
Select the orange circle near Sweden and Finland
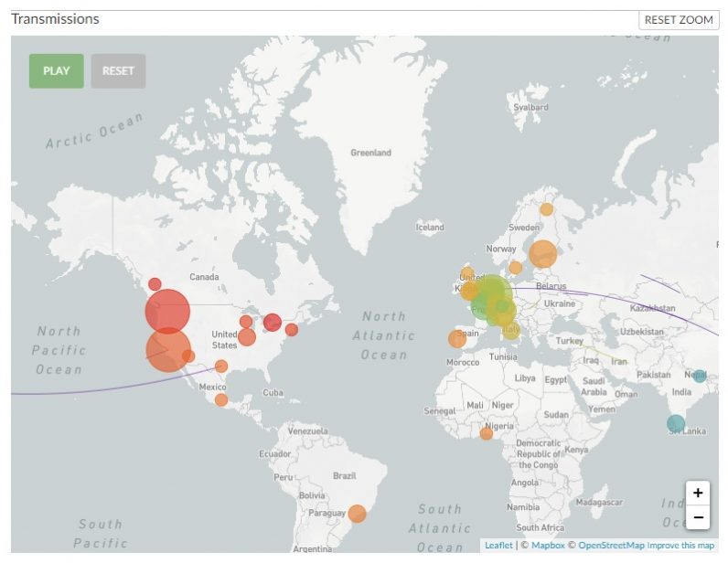click(x=542, y=254)
